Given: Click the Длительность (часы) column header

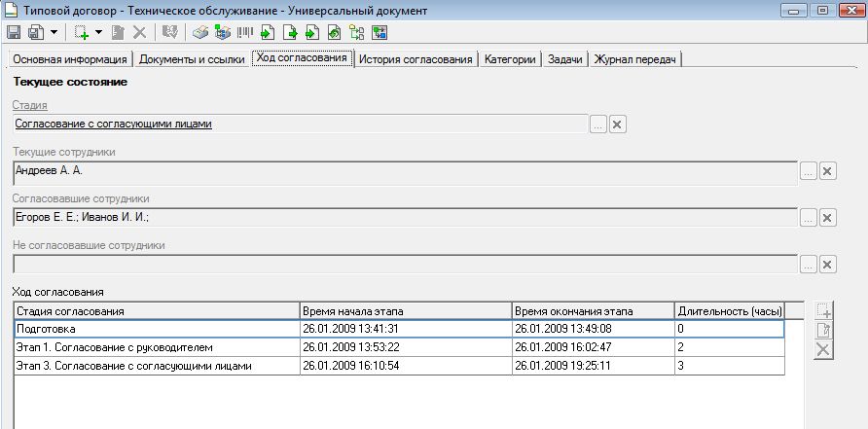Looking at the screenshot, I should point(730,311).
